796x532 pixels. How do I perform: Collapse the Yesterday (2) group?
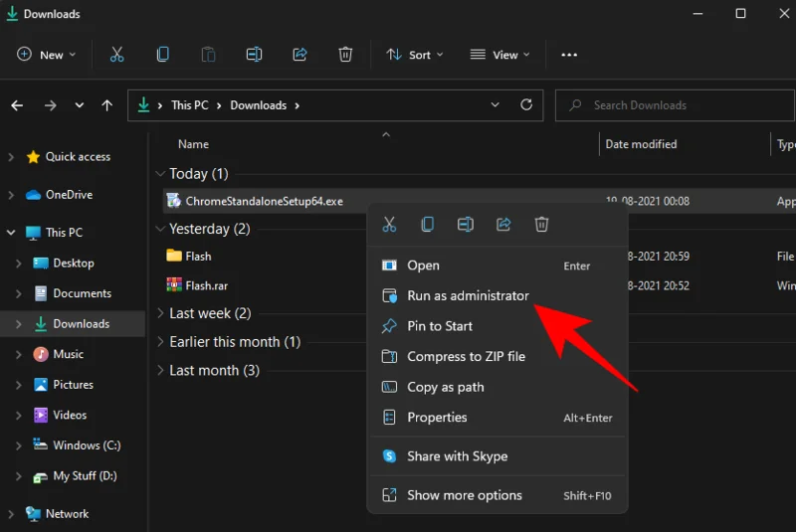[160, 229]
